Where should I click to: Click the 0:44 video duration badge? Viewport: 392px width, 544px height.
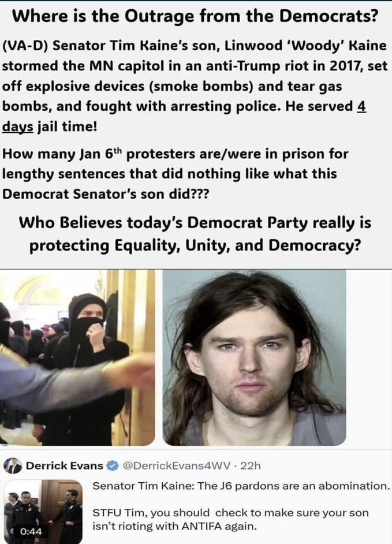[31, 531]
